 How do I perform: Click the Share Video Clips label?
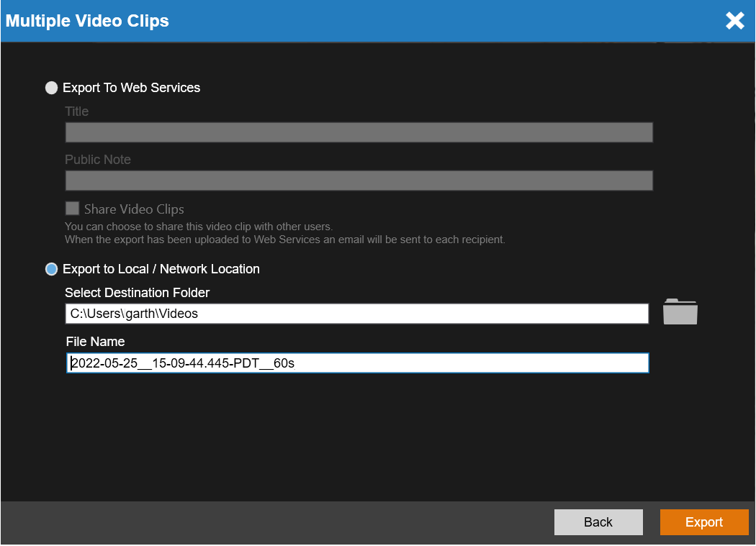[132, 209]
